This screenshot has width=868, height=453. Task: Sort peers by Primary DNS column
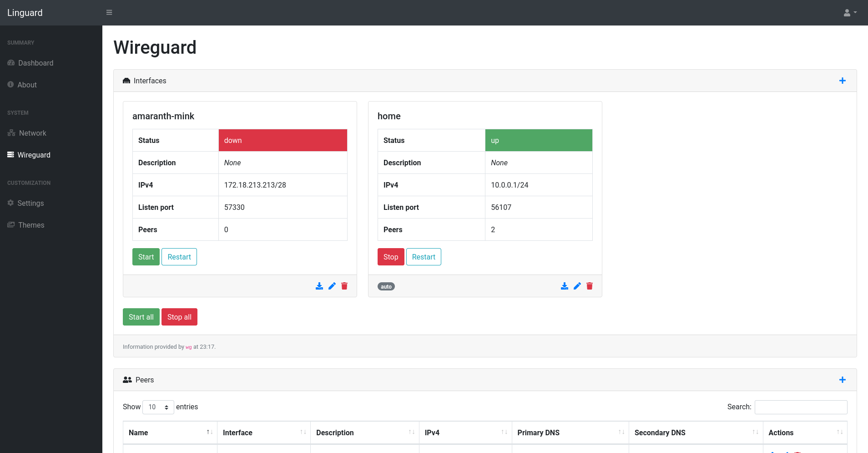coord(570,433)
